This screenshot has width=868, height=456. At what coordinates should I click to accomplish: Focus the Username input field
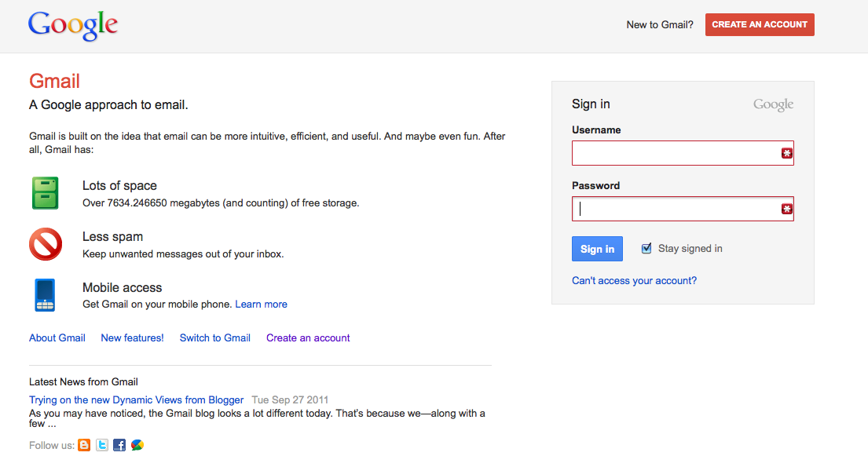tap(683, 153)
